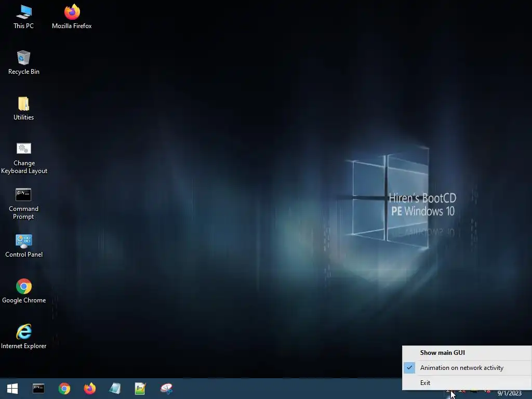
Task: Select the Control Panel desktop icon
Action: tap(24, 246)
